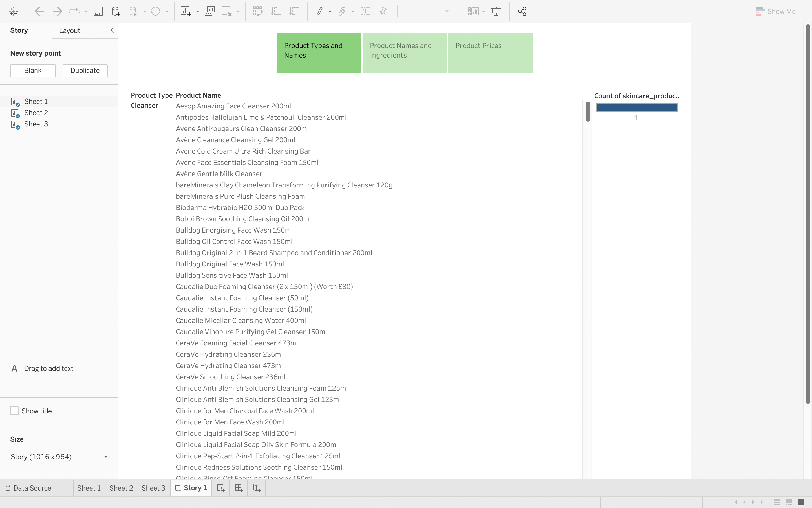Click the Pause auto updates icon
Viewport: 812px width, 508px height.
pyautogui.click(x=133, y=11)
